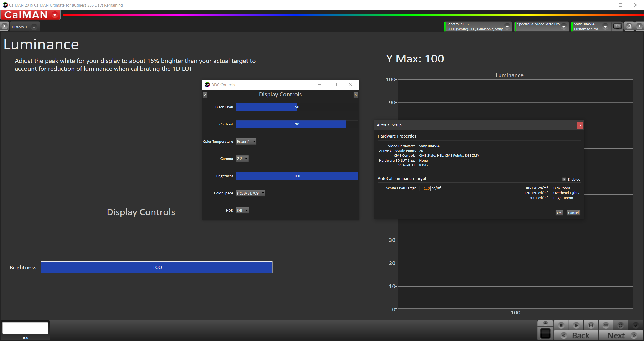Close the AutoCal Setup dialog with red X
This screenshot has height=341, width=644.
(x=580, y=125)
